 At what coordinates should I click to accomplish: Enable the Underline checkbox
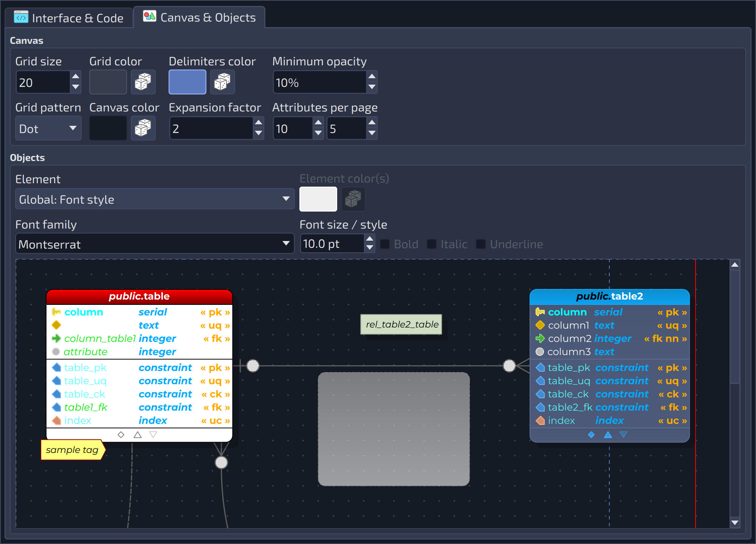(481, 244)
